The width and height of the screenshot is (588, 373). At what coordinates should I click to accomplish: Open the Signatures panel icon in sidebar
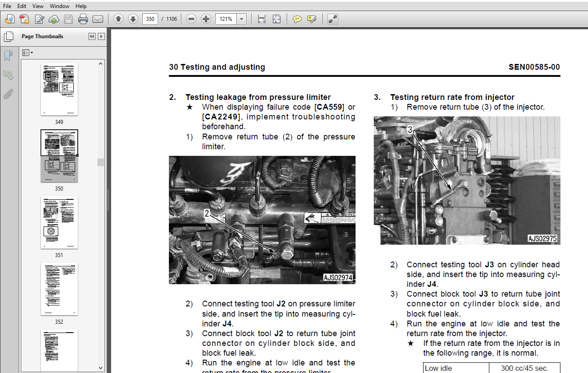pos(8,75)
